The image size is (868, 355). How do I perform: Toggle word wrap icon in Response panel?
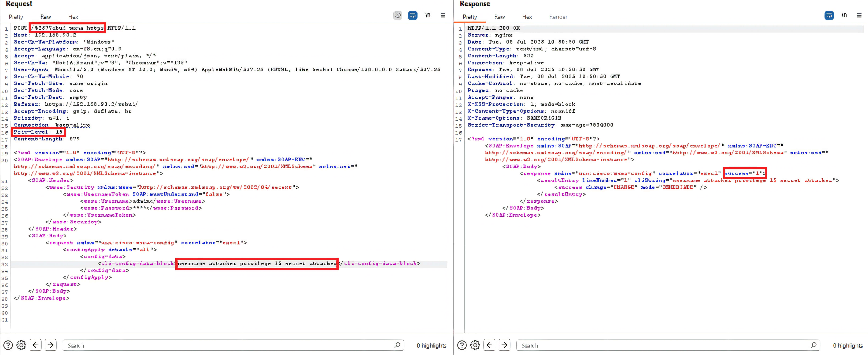829,15
